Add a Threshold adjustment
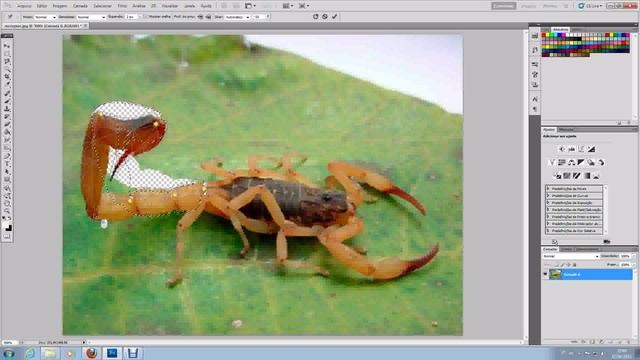Screen dimensions: 640x360 click(577, 176)
